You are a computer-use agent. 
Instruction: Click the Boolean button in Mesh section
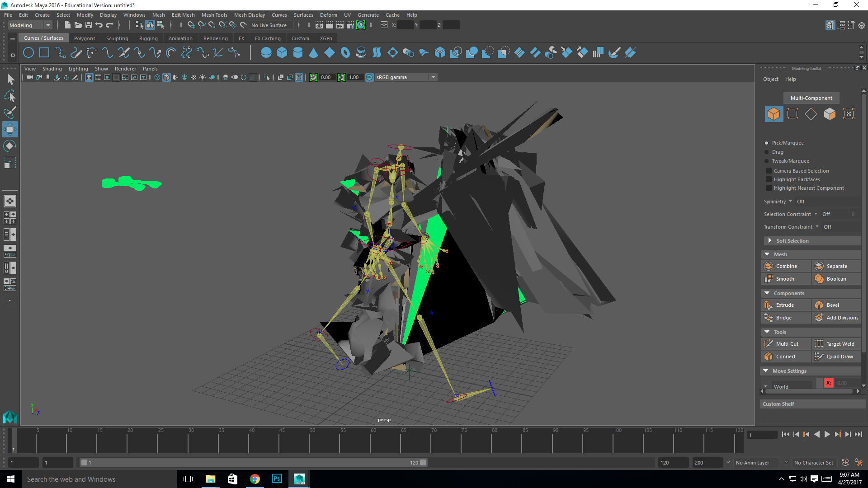(x=836, y=279)
